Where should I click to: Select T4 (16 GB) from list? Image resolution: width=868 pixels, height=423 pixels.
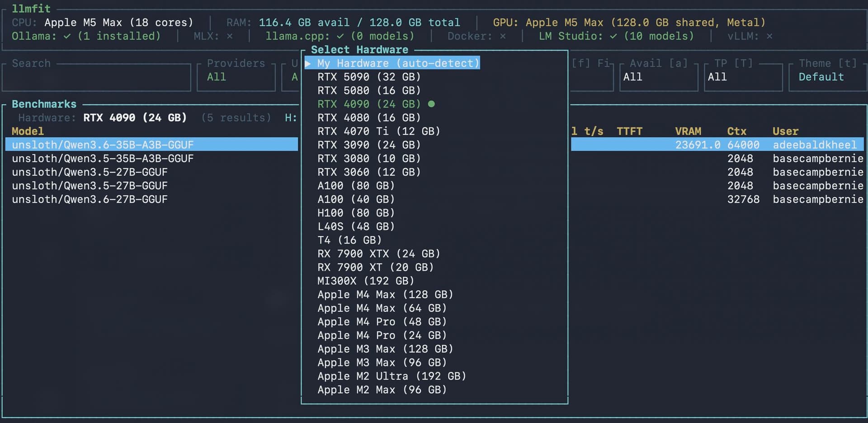tap(349, 240)
